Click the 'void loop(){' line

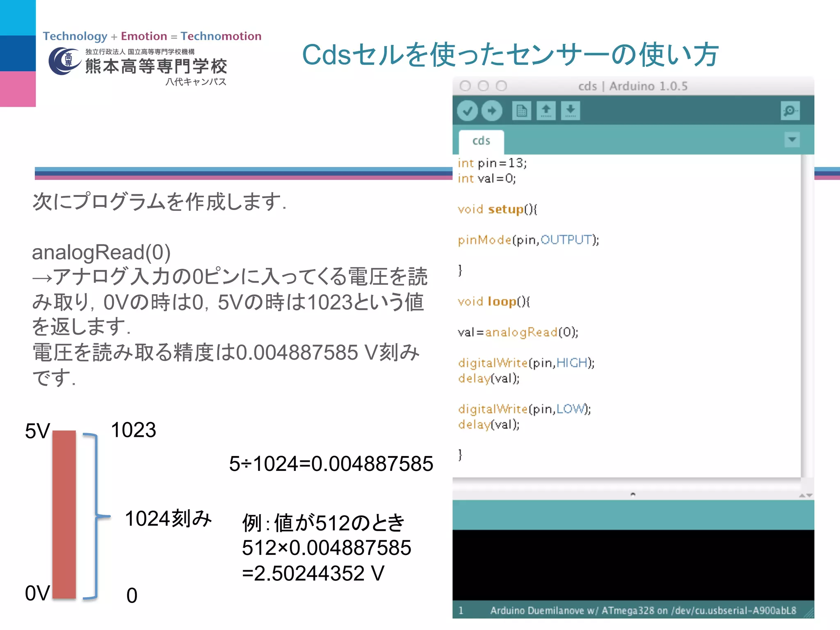click(494, 302)
